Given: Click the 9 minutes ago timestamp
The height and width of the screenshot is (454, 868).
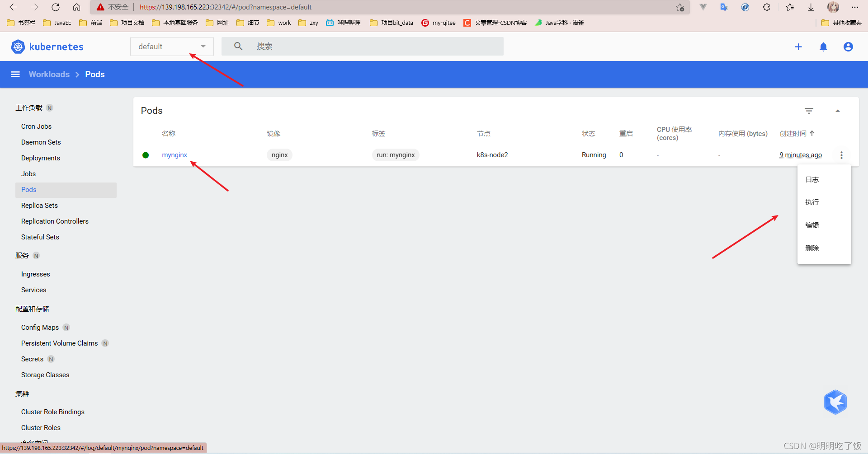Looking at the screenshot, I should 801,155.
